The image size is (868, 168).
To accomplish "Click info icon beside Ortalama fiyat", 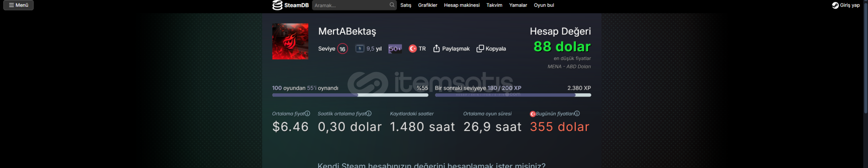I will tap(307, 114).
